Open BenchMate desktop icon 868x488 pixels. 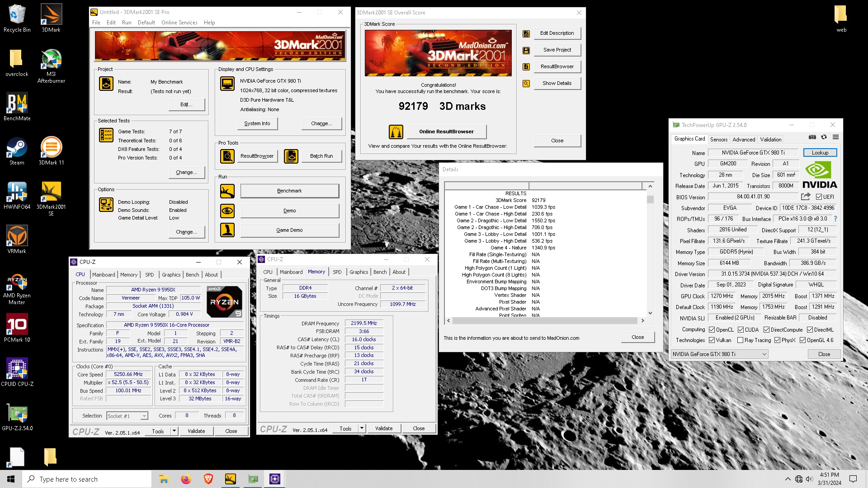click(17, 107)
